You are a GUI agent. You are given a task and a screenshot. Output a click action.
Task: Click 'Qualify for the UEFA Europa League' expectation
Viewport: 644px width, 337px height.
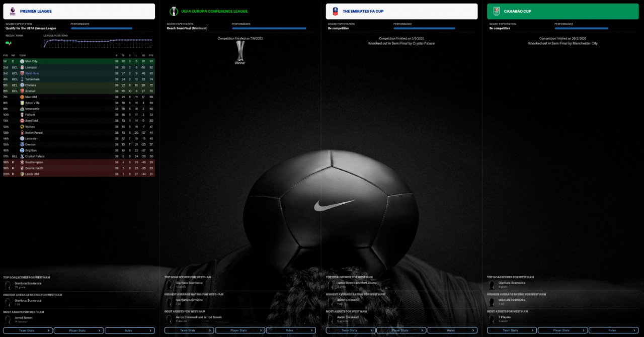click(x=31, y=28)
